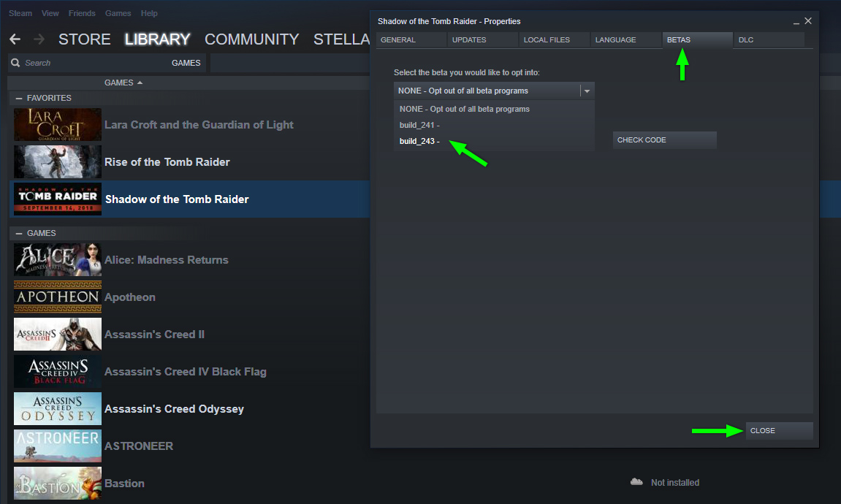Collapse the Games category section
The width and height of the screenshot is (841, 504).
click(19, 233)
